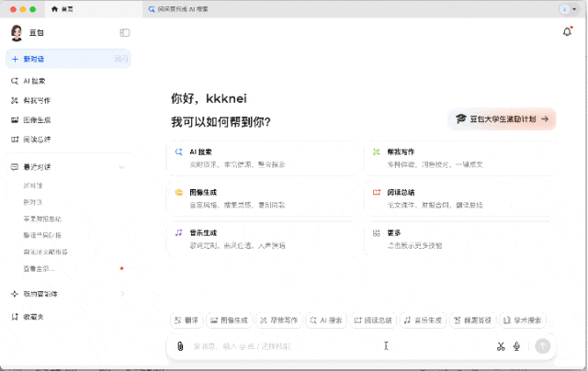588x371 pixels.
Task: Click the 最近对话 section header
Action: (37, 167)
